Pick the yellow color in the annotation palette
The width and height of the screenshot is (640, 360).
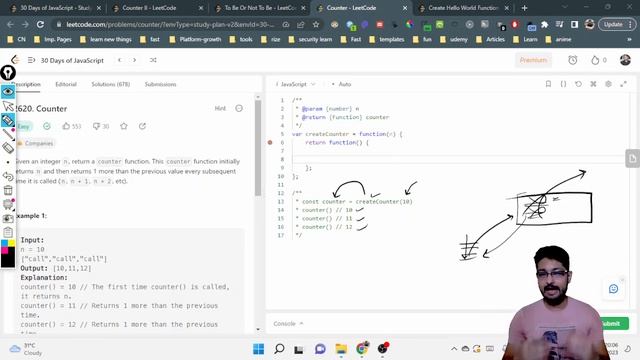(x=11, y=243)
